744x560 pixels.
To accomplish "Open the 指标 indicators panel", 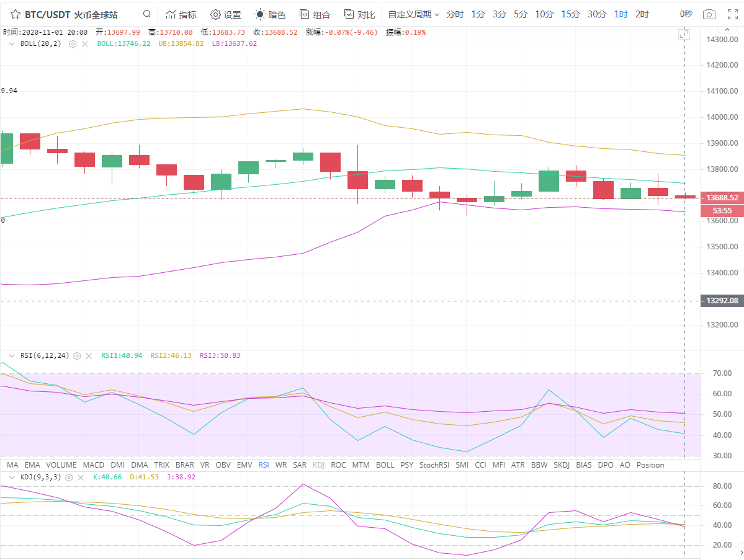I will (x=181, y=14).
